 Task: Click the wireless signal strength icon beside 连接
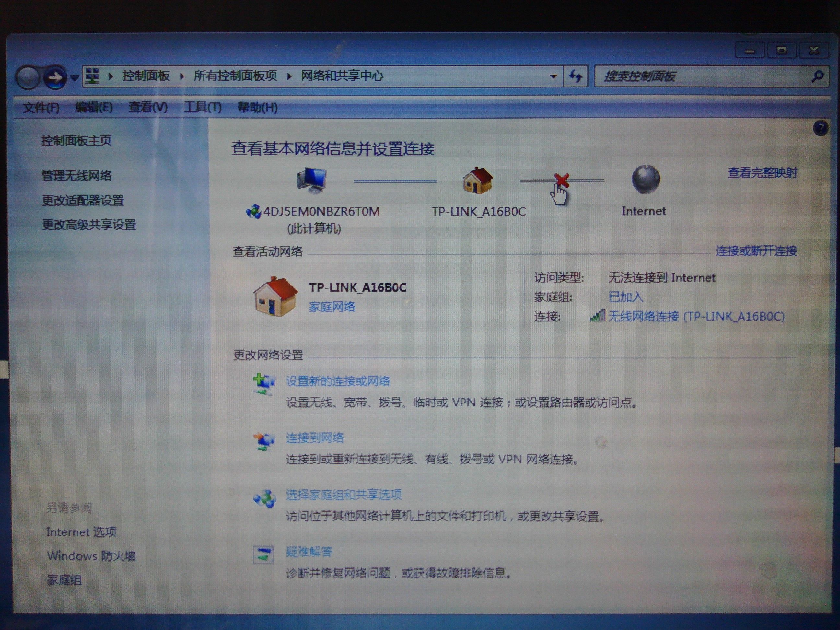click(x=598, y=316)
